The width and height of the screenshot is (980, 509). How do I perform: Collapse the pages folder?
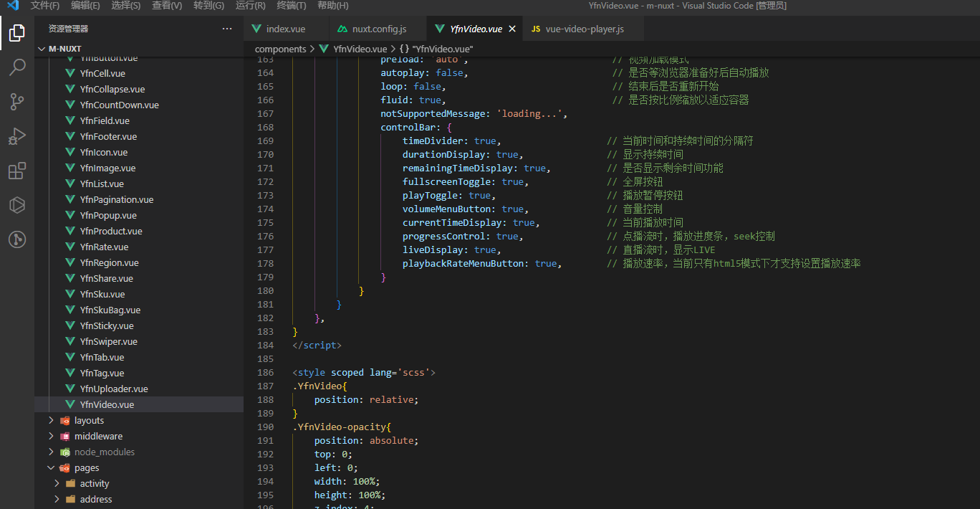(x=139, y=468)
